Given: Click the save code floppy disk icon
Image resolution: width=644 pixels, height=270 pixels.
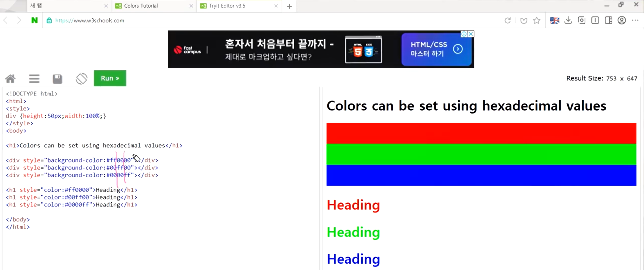Looking at the screenshot, I should [x=57, y=79].
